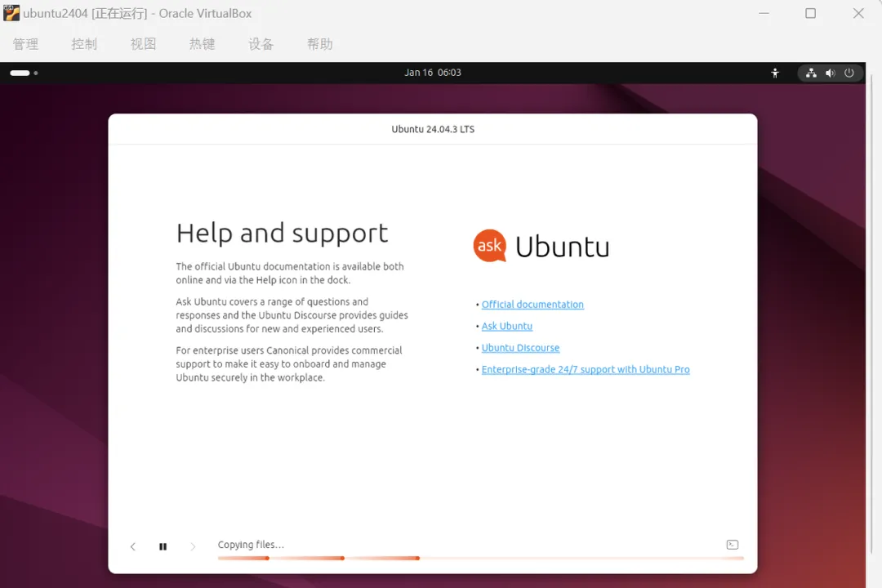Go to previous installer slide
882x588 pixels.
coord(133,546)
